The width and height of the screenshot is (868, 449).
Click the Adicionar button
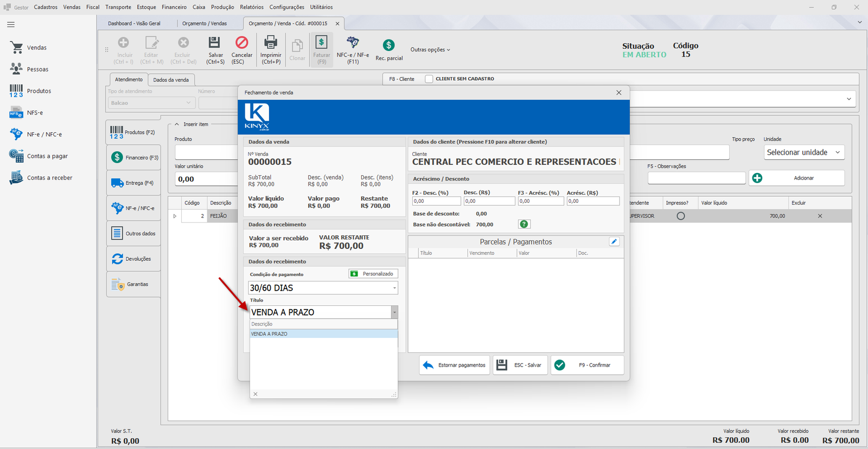point(796,178)
